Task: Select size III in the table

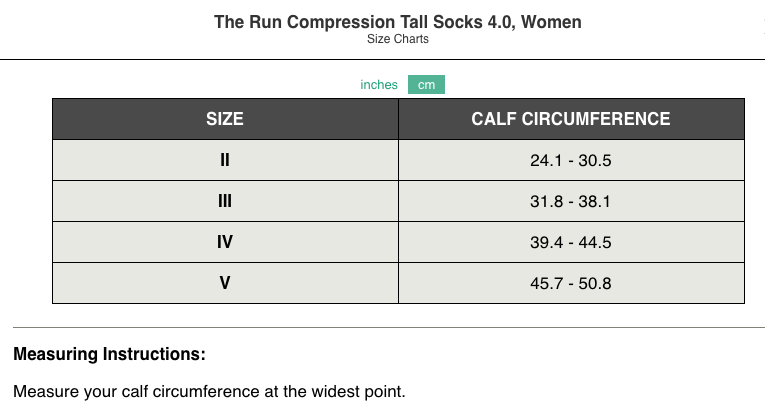Action: click(x=225, y=201)
